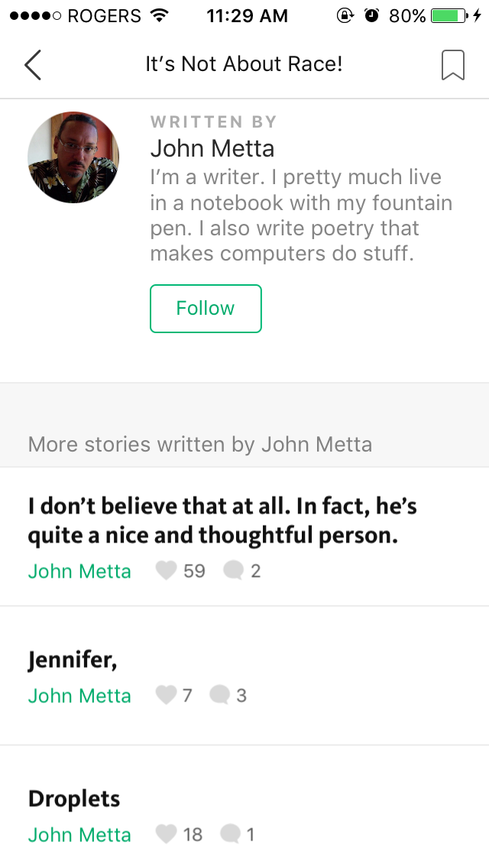Tap the Wi-Fi icon in status bar
This screenshot has height=868, width=489.
(160, 15)
